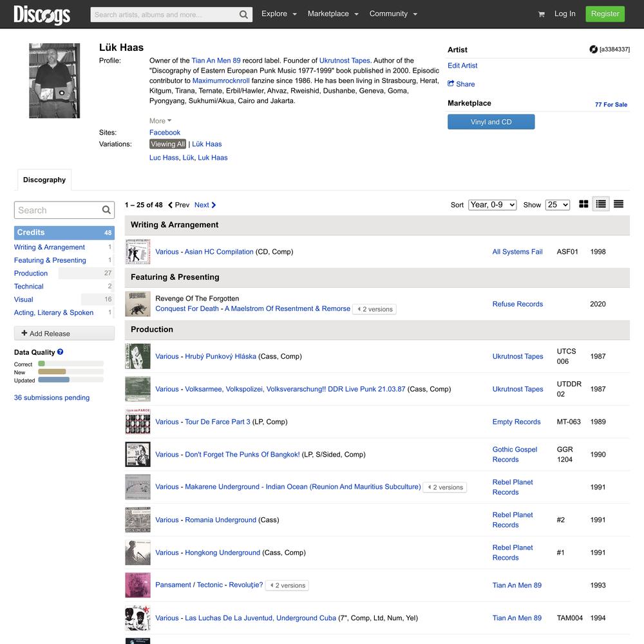Click the Data Quality help icon
The width and height of the screenshot is (644, 644).
61,352
